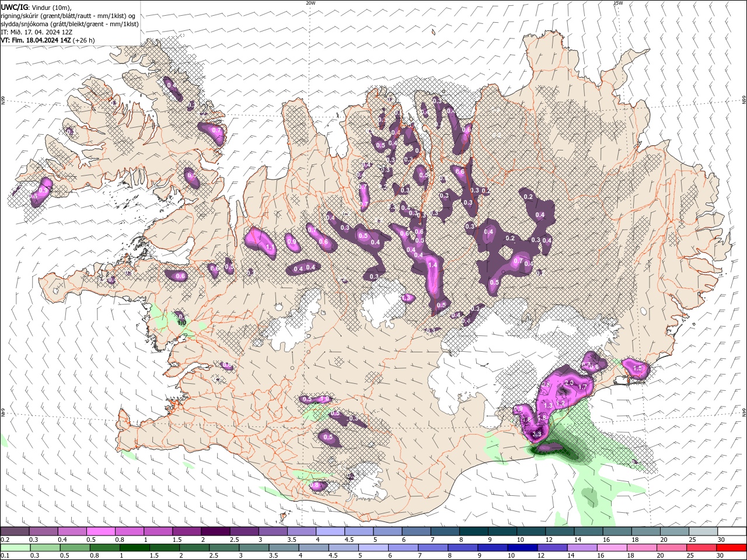This screenshot has width=747, height=560.
Task: Click the dark mauve 0.2 legend swatch
Action: (15, 531)
